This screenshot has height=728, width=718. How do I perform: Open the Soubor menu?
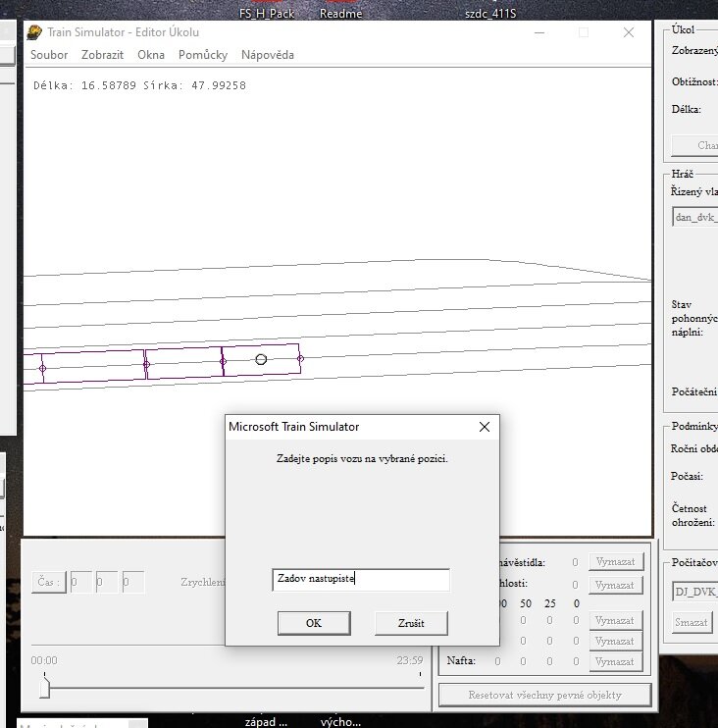(49, 55)
